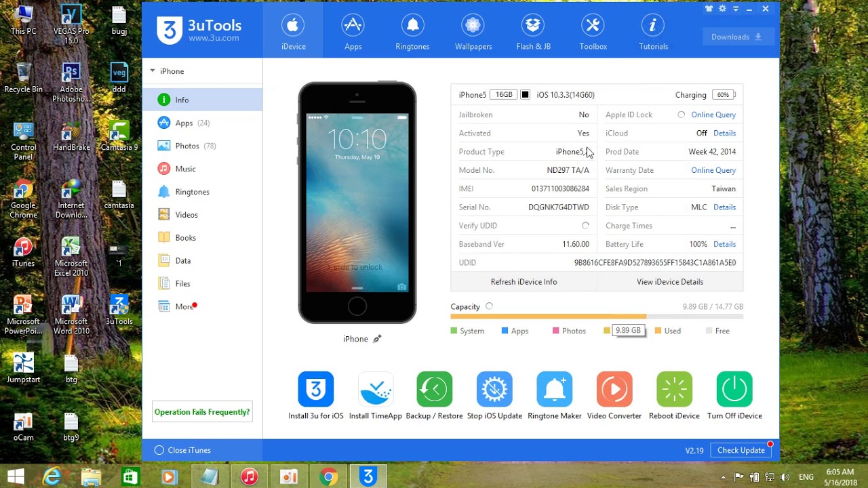Screen dimensions: 868x488
Task: Collapse the iPhone device tree
Action: point(153,70)
